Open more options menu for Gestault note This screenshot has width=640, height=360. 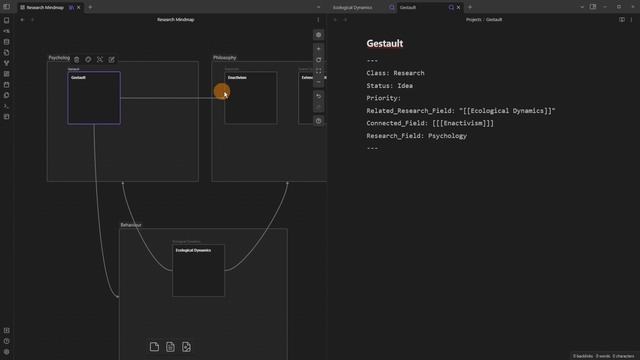(631, 20)
